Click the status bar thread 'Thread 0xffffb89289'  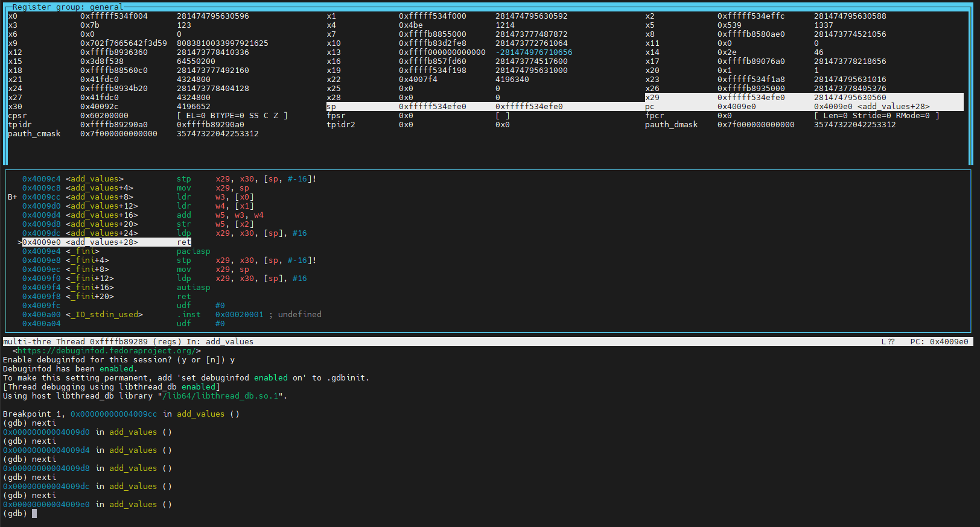click(101, 342)
